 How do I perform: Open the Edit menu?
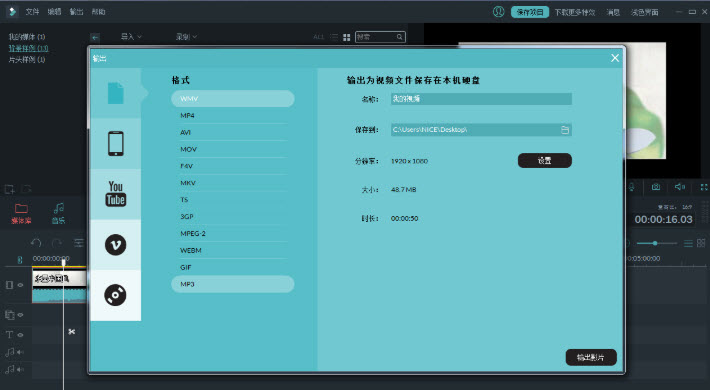click(54, 12)
